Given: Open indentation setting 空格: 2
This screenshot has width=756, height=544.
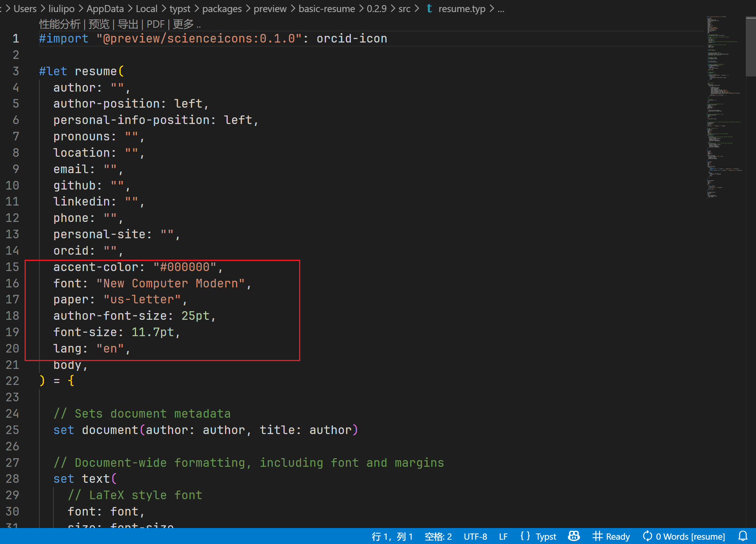Looking at the screenshot, I should pyautogui.click(x=438, y=537).
